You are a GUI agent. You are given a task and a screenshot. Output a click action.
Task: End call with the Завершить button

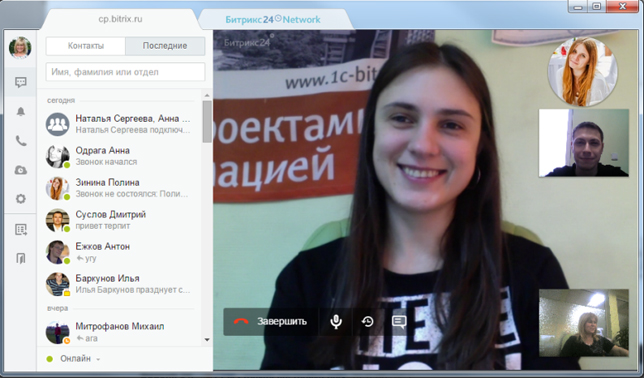pos(270,321)
